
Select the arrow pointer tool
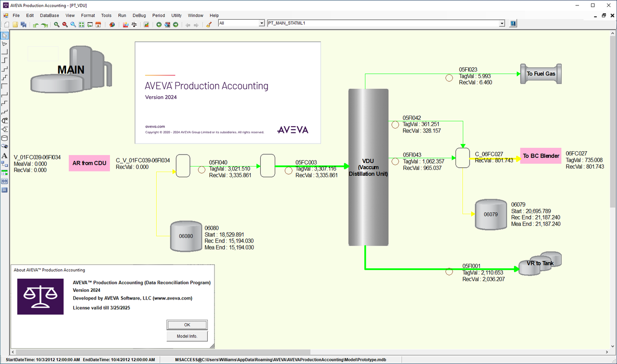[4, 35]
